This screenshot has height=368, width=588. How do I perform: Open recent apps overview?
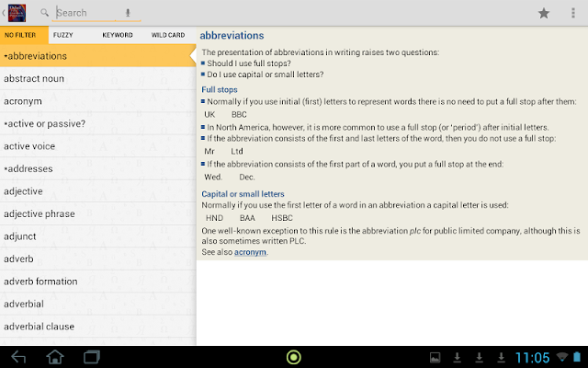tap(92, 357)
